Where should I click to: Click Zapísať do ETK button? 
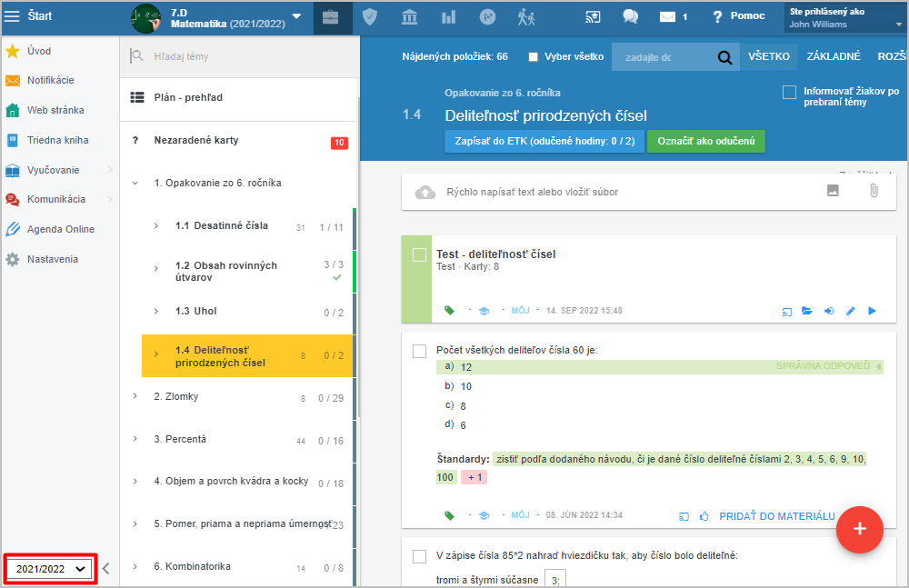544,141
